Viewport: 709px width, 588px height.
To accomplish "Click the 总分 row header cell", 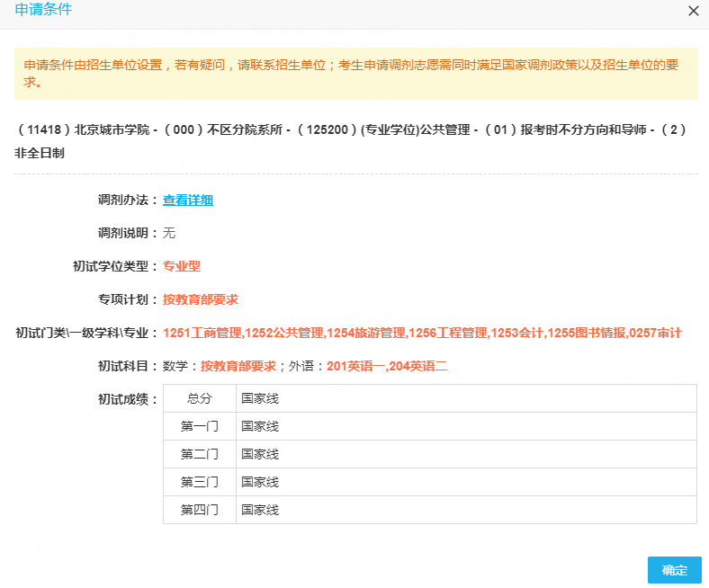I will point(200,398).
